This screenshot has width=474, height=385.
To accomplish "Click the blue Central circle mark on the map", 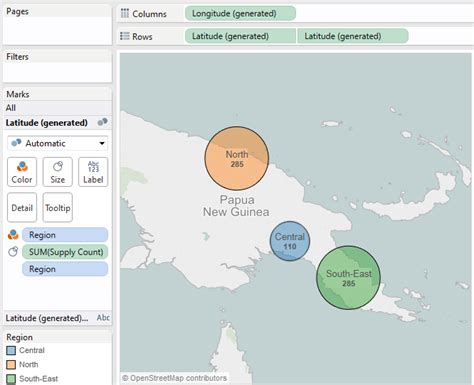I will [290, 241].
